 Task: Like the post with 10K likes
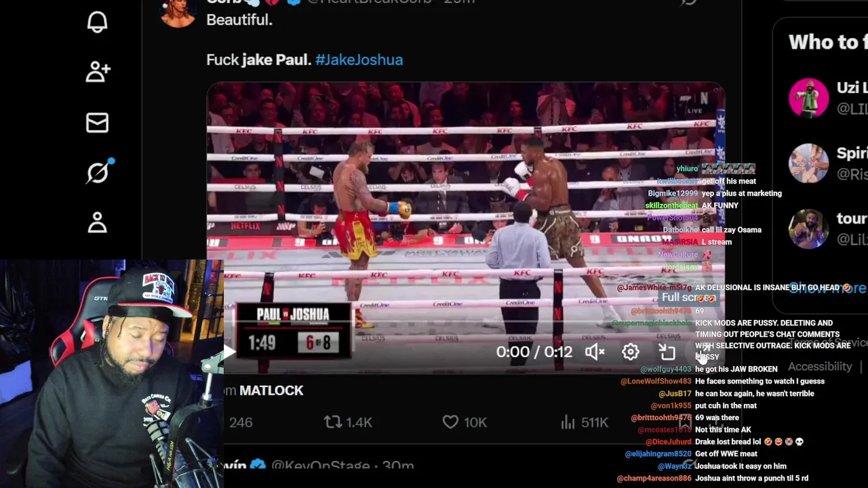465,422
